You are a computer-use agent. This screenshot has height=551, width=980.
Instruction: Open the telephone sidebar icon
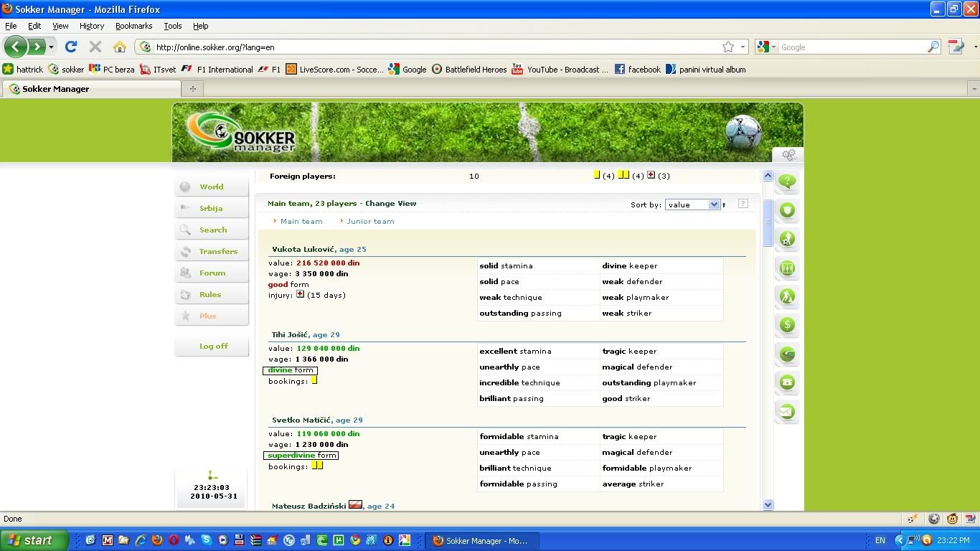(788, 382)
